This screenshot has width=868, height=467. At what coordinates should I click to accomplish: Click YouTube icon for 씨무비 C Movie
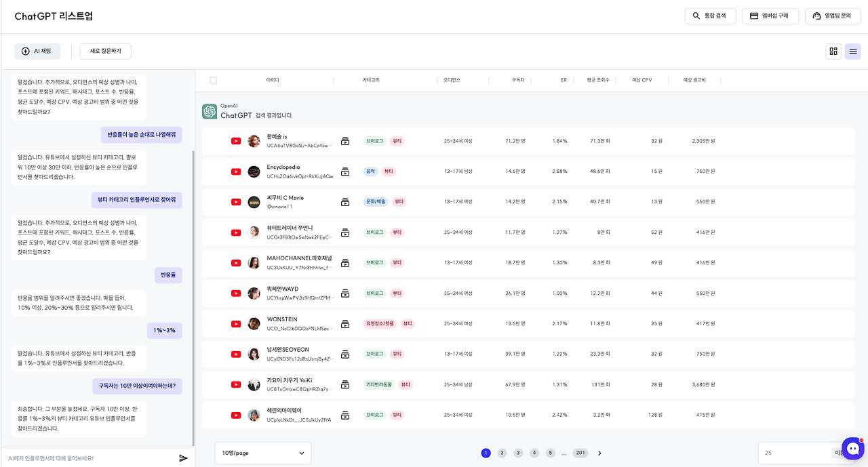(x=236, y=202)
